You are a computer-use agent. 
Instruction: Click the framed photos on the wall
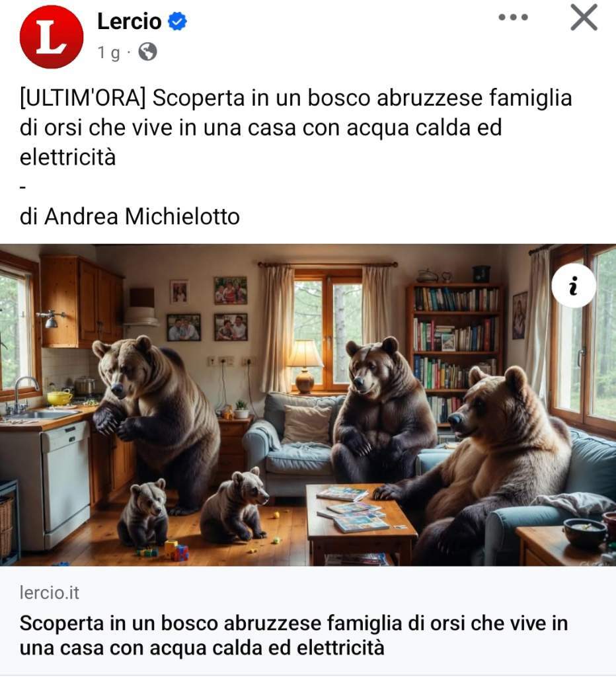coord(208,309)
